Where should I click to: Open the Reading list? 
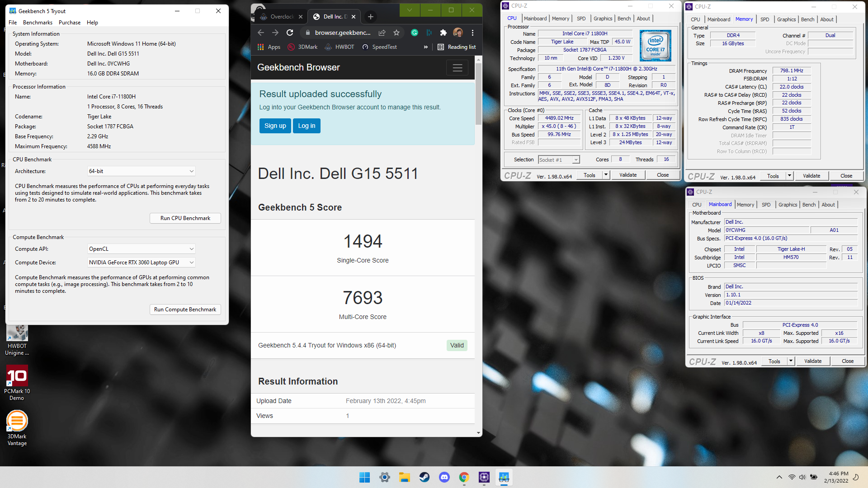(x=457, y=47)
